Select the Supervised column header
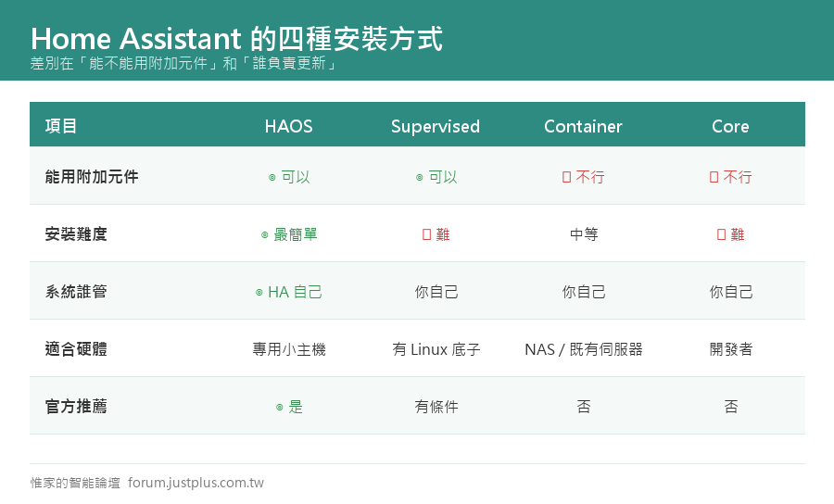 pyautogui.click(x=436, y=127)
